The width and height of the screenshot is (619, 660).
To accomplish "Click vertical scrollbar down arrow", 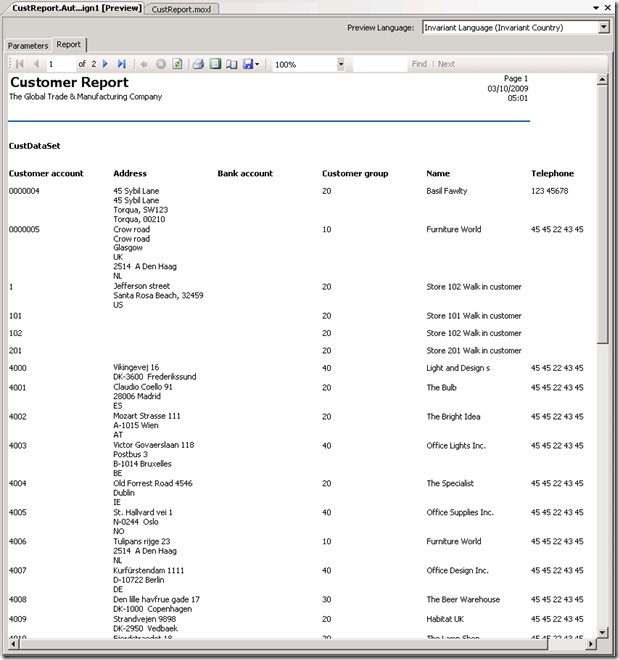I will tap(602, 632).
